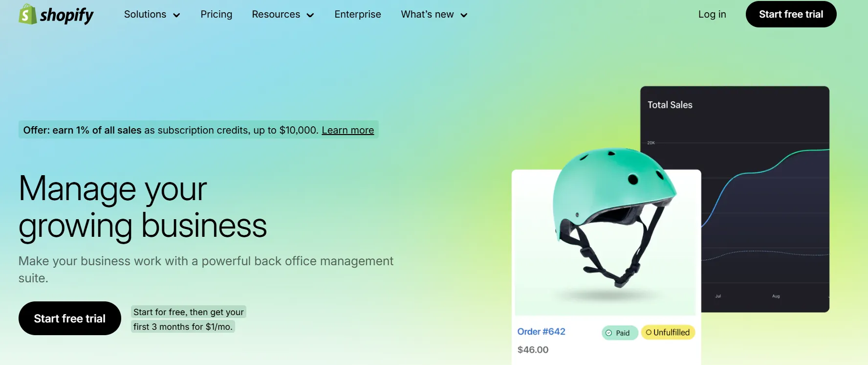Screen dimensions: 868x365
Task: Select the Paid status badge
Action: click(x=620, y=333)
